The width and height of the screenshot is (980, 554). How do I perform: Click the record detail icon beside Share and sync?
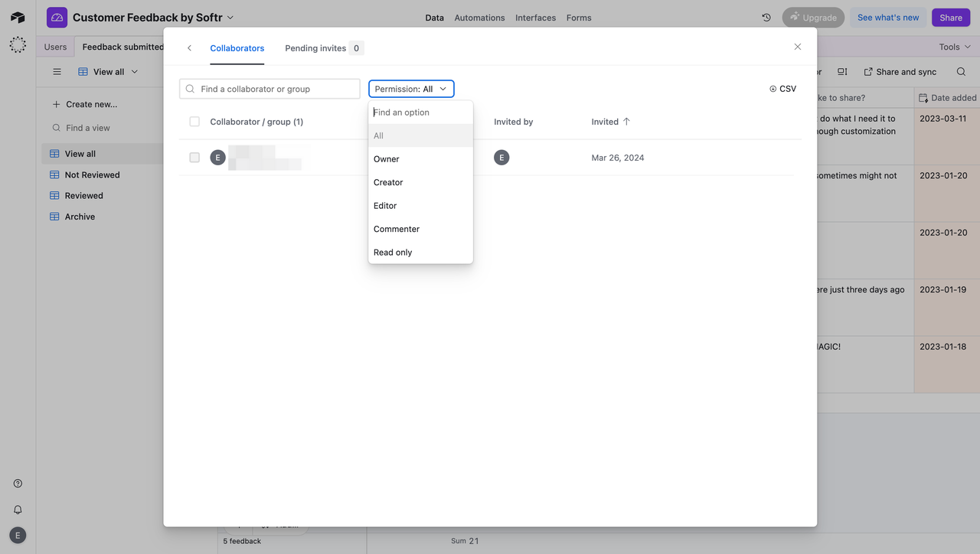click(x=842, y=71)
